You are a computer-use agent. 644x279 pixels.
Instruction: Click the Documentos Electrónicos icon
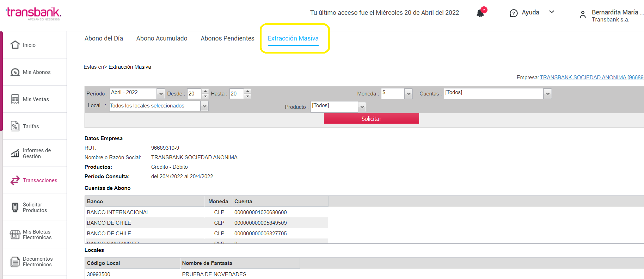coord(15,262)
